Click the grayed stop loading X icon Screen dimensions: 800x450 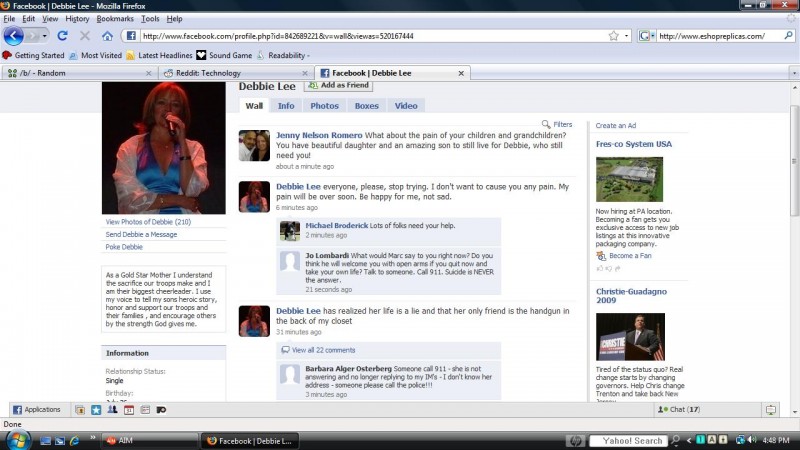tap(85, 36)
